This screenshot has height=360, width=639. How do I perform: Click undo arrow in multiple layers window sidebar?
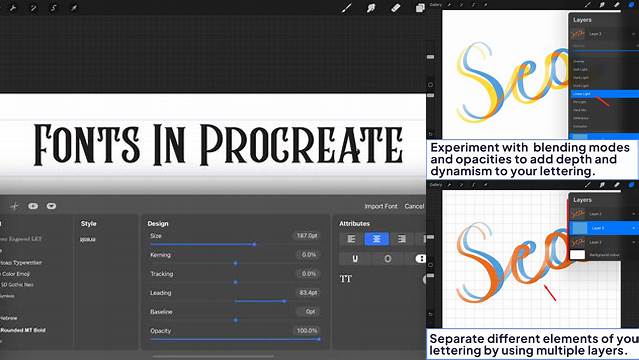[431, 314]
